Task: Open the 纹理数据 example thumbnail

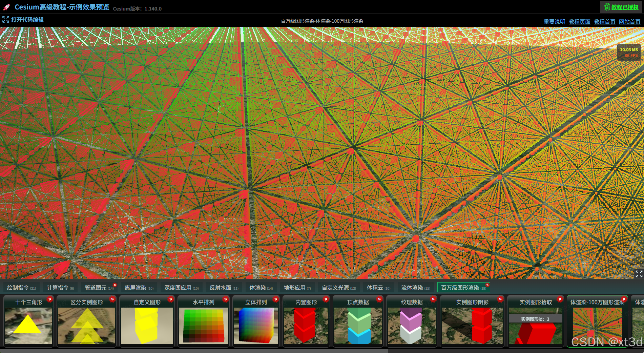Action: tap(412, 321)
